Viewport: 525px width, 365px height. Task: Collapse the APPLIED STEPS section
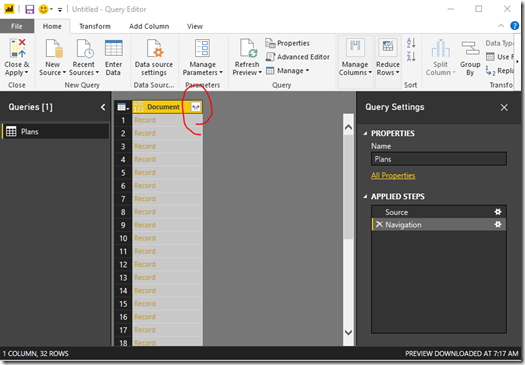click(365, 197)
